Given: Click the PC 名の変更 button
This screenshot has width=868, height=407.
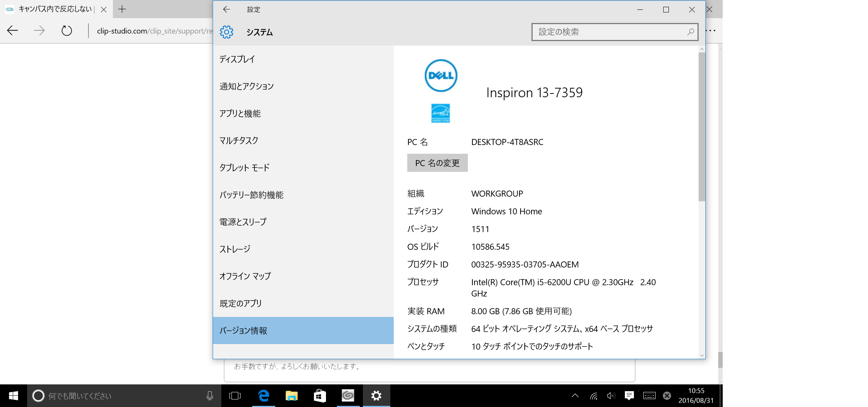Looking at the screenshot, I should coord(437,163).
